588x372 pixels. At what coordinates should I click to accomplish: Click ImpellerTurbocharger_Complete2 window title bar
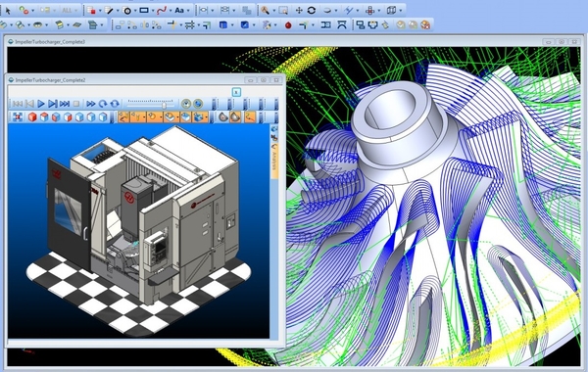coord(146,80)
